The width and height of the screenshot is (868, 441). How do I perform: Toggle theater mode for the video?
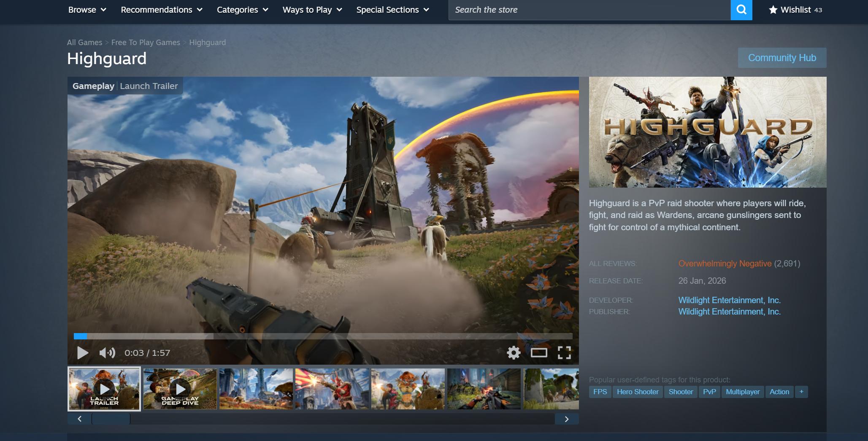click(539, 353)
